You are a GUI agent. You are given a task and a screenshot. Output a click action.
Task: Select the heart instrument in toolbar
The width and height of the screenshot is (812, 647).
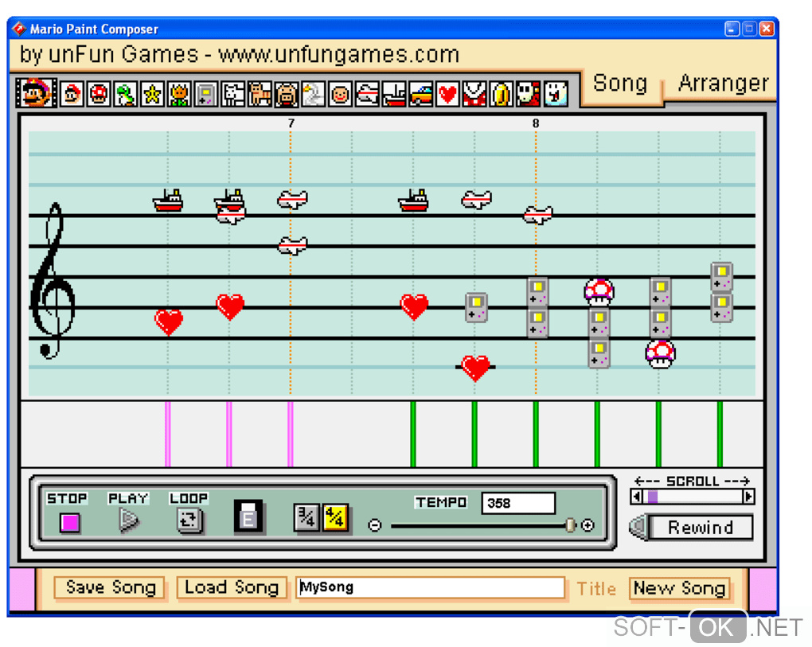[448, 94]
